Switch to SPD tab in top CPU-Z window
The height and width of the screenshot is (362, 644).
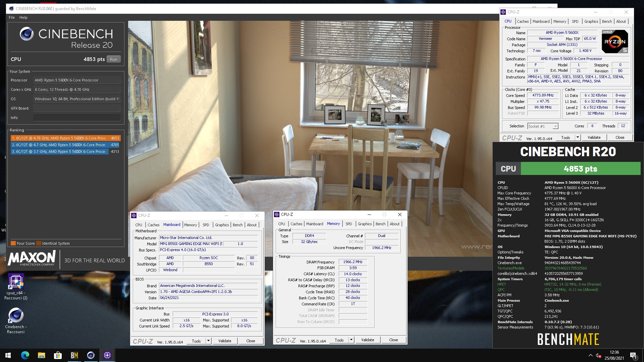pyautogui.click(x=575, y=21)
